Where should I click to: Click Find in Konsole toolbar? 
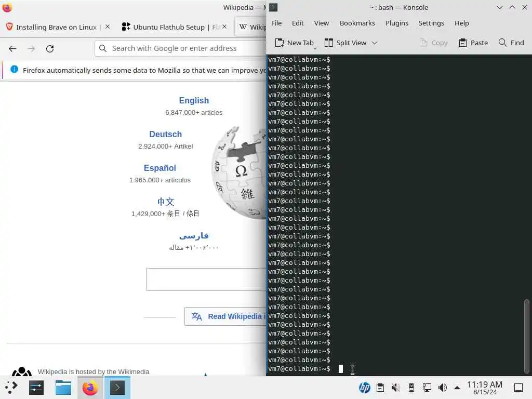pyautogui.click(x=511, y=43)
